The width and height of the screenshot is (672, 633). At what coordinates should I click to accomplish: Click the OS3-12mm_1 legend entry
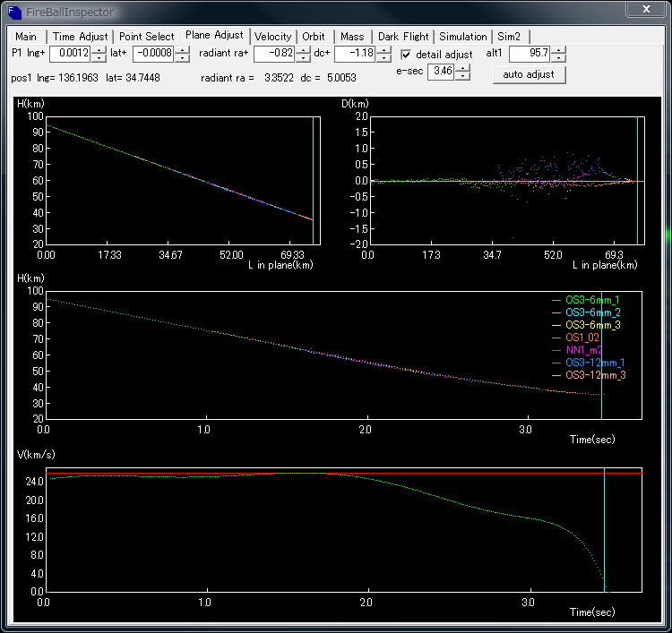click(x=588, y=363)
